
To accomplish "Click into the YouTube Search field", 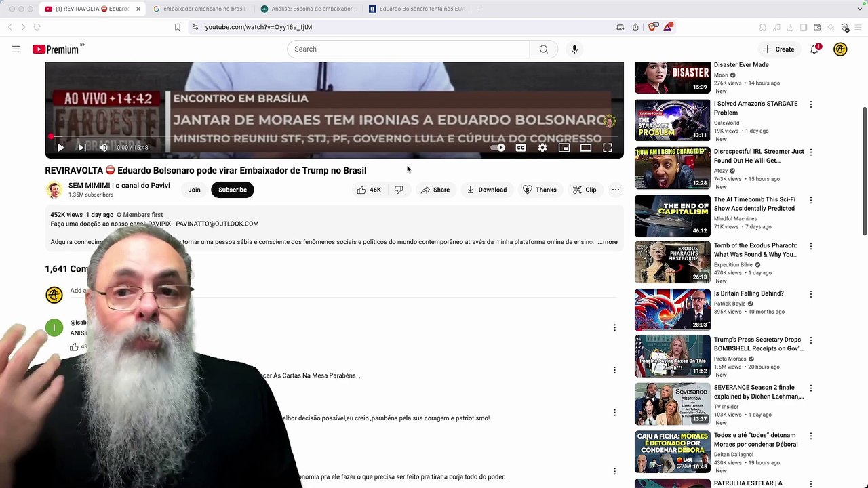I will (408, 49).
